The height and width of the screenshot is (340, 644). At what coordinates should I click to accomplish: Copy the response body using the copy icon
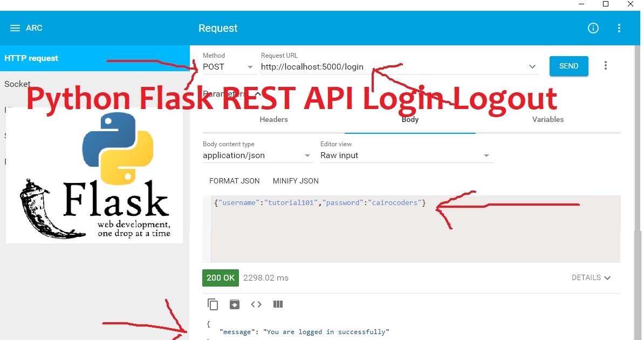point(213,304)
